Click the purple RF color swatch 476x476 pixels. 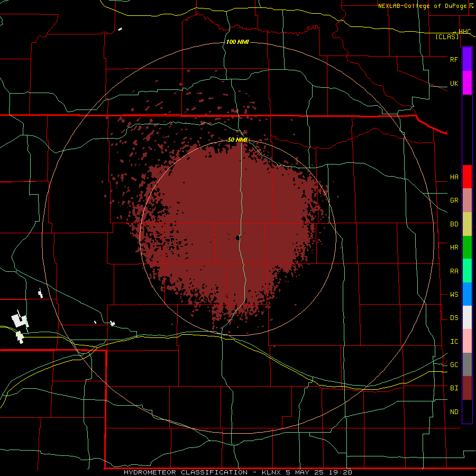click(x=467, y=59)
